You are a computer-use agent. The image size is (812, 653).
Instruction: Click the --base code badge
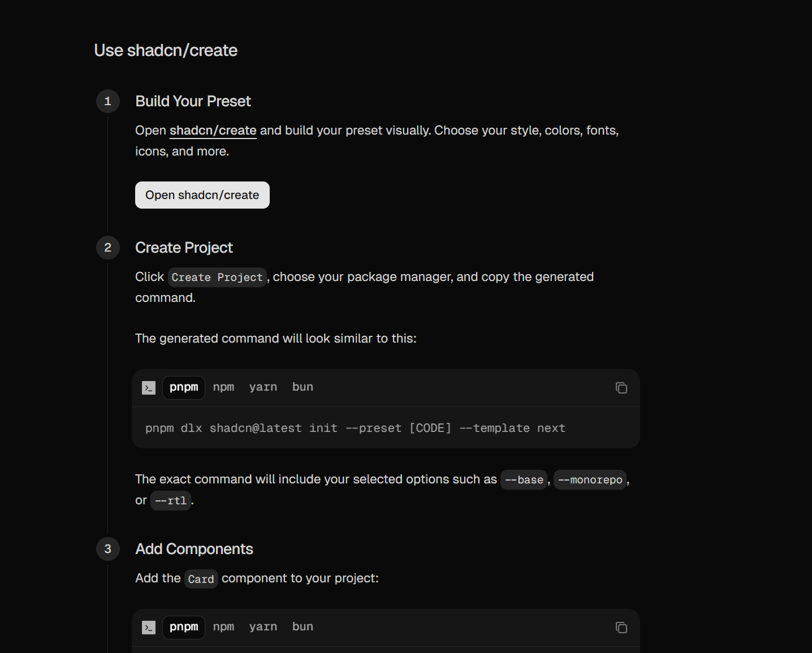click(x=524, y=479)
